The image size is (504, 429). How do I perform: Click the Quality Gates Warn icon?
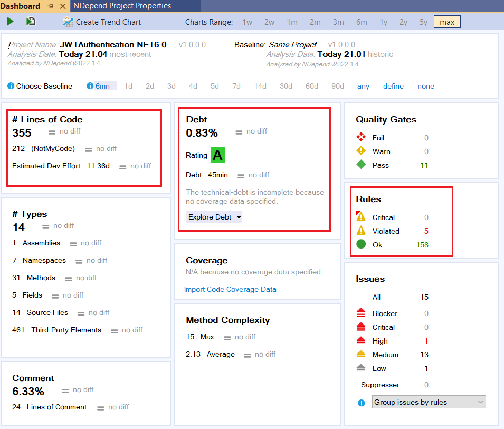click(x=361, y=150)
